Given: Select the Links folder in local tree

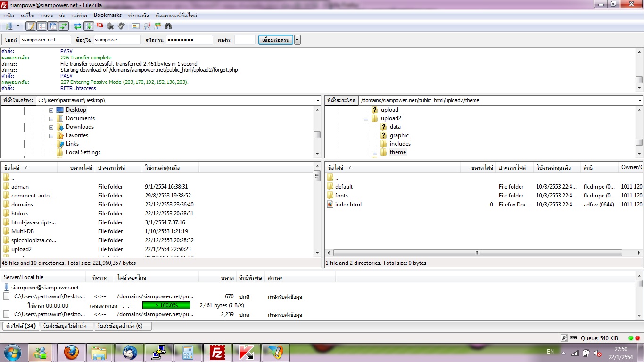Looking at the screenshot, I should (72, 144).
